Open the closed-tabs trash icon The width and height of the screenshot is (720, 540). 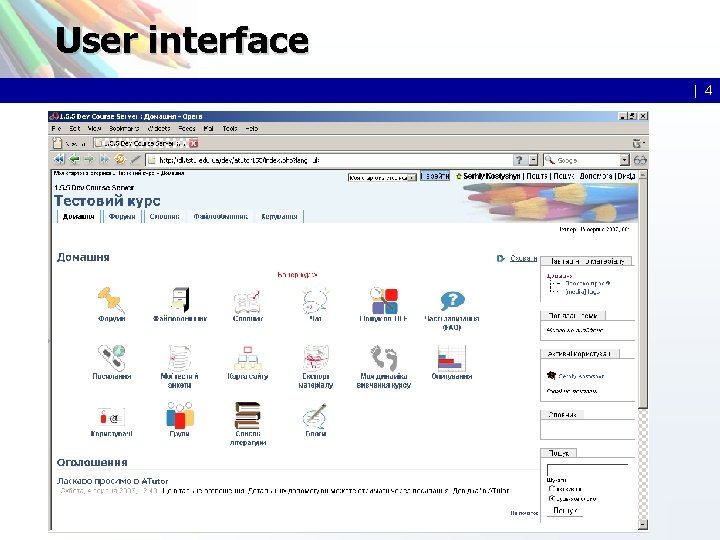(x=638, y=143)
